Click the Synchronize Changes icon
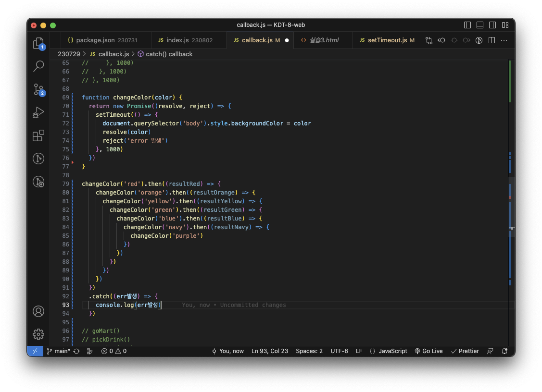Screen dimensions: 542x392 77,351
